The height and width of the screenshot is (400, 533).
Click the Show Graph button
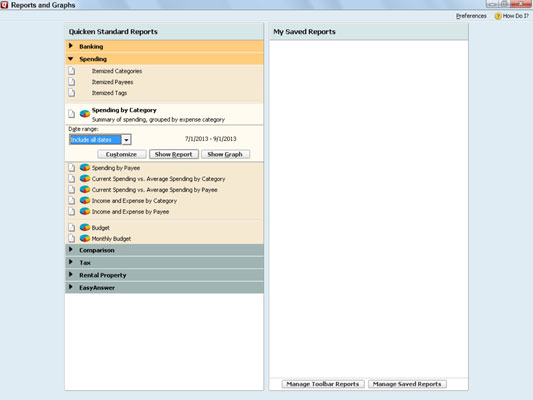tap(225, 154)
